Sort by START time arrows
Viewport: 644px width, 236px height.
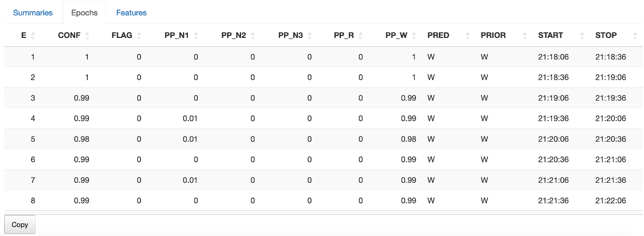pyautogui.click(x=582, y=35)
